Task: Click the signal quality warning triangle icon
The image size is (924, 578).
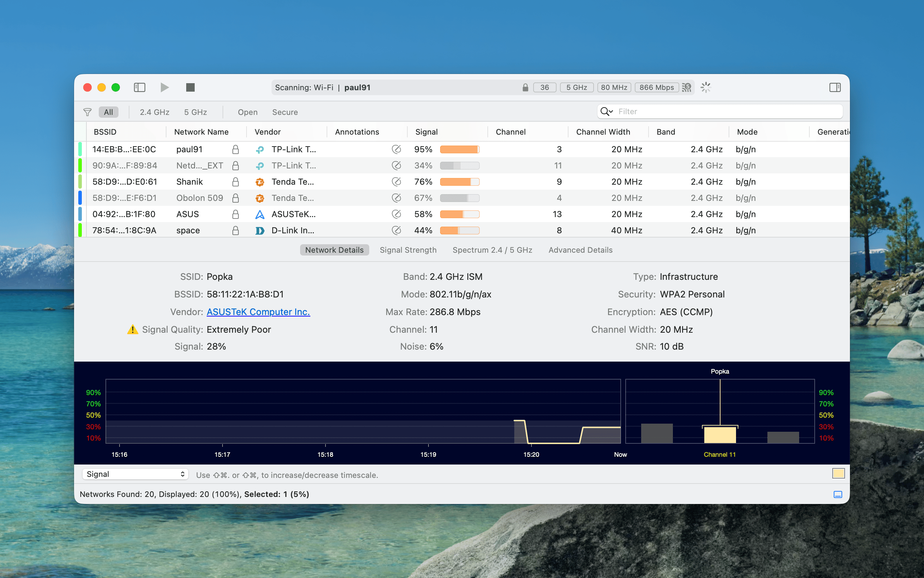Action: tap(132, 330)
